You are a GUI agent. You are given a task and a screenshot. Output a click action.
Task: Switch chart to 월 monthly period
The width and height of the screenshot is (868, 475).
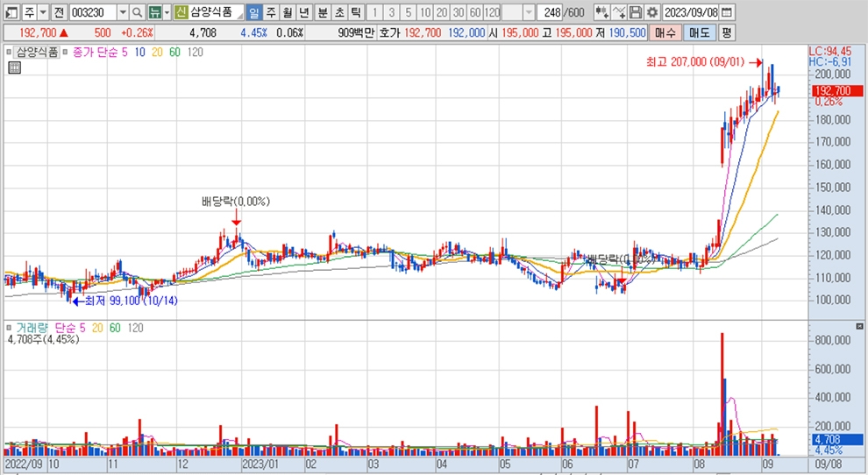[x=287, y=12]
